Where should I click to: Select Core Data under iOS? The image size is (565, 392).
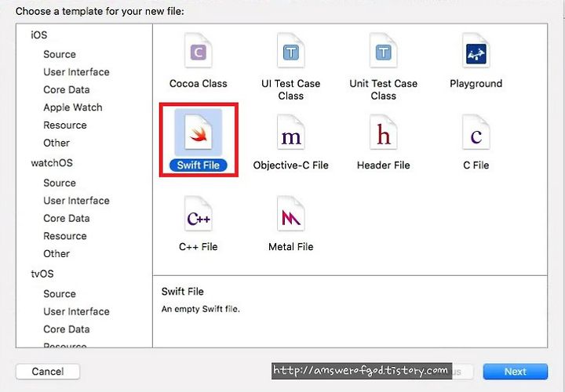pos(66,89)
